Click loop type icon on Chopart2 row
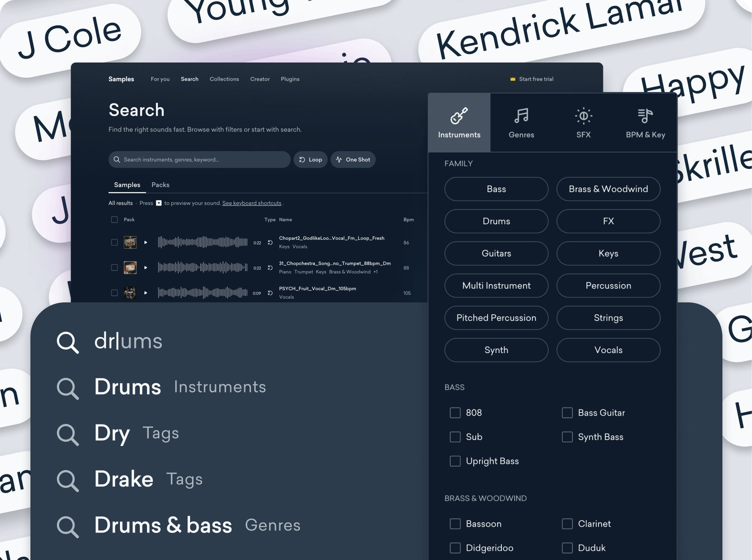752x560 pixels. pyautogui.click(x=270, y=242)
